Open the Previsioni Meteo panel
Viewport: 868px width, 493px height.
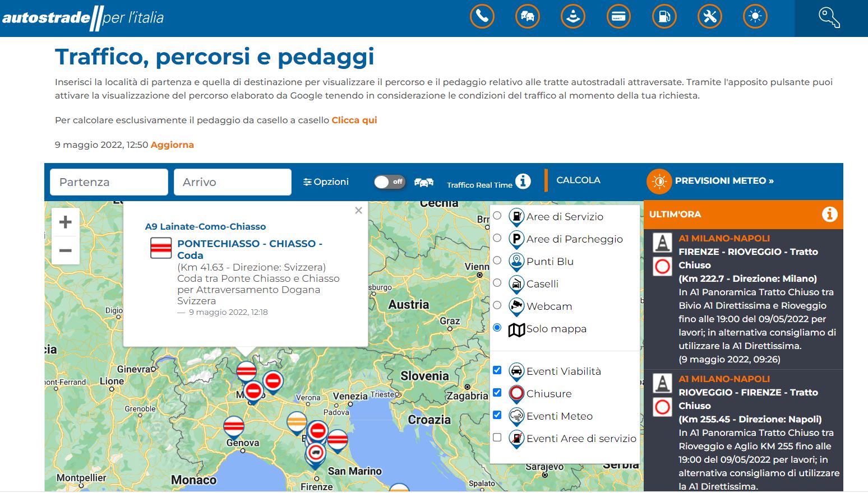(x=723, y=181)
